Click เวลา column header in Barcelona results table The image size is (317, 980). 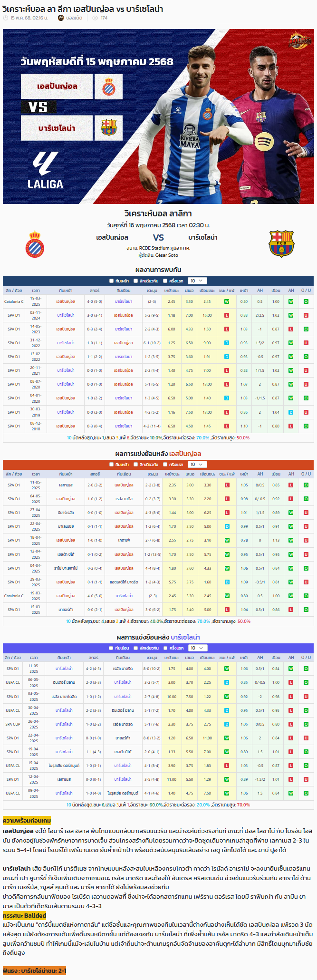[34, 658]
